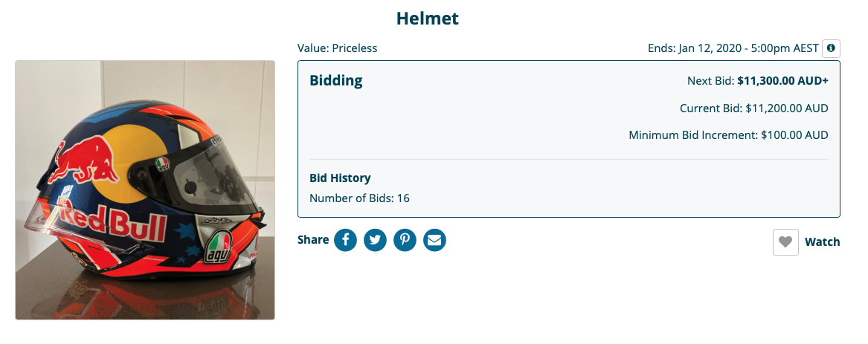
Task: Share the auction via Twitter icon
Action: pyautogui.click(x=376, y=240)
